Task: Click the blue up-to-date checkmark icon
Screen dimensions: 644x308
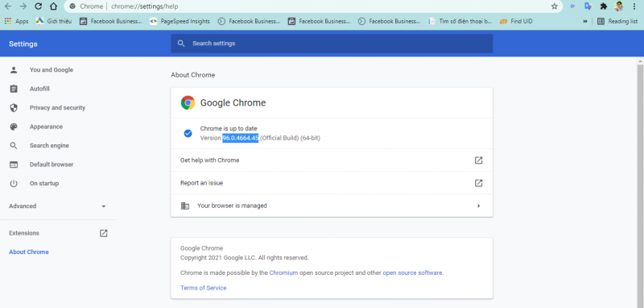Action: tap(188, 133)
